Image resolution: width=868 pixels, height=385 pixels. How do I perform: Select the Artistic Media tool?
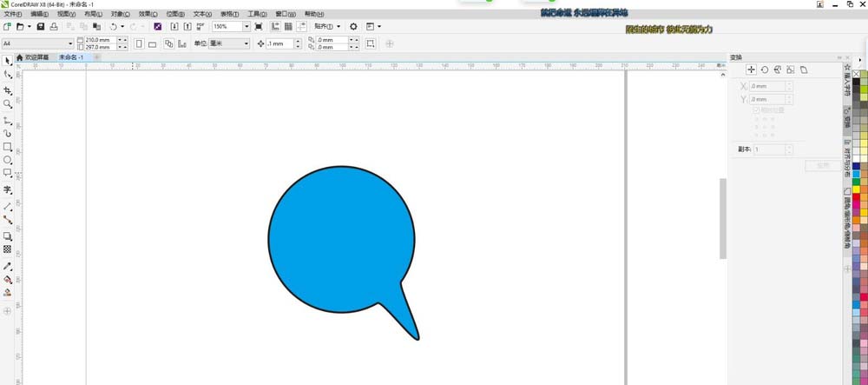point(7,134)
